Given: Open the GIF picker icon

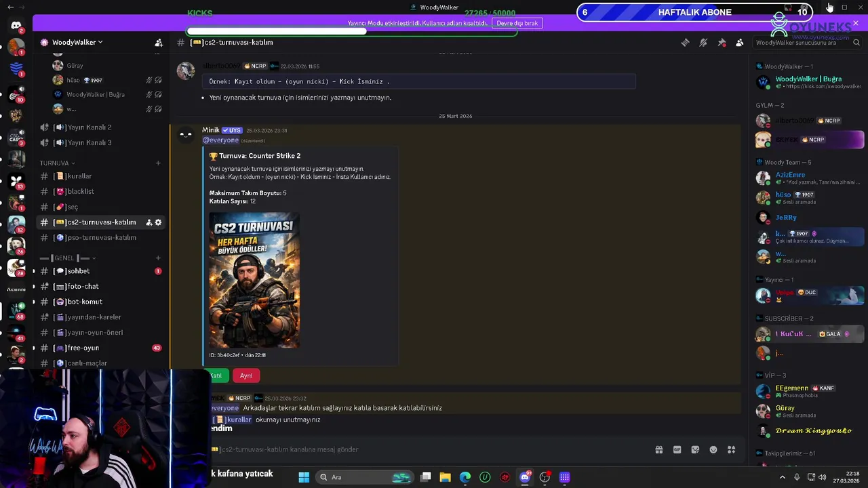Looking at the screenshot, I should point(677,449).
